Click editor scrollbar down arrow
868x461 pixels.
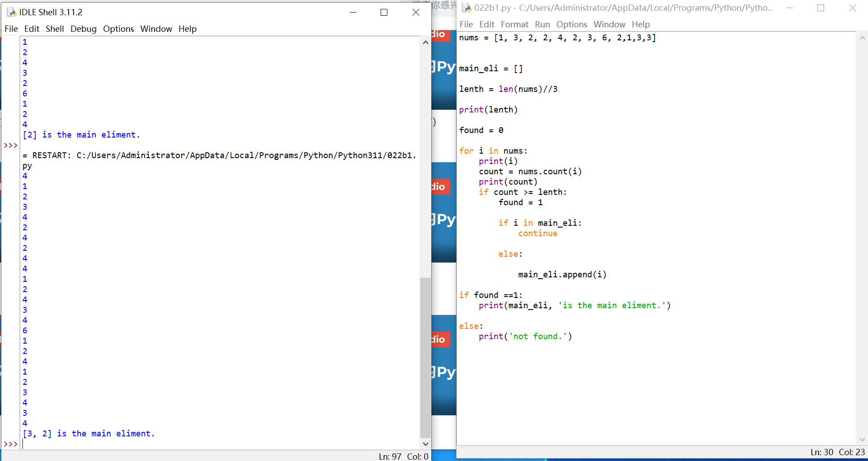pyautogui.click(x=862, y=440)
